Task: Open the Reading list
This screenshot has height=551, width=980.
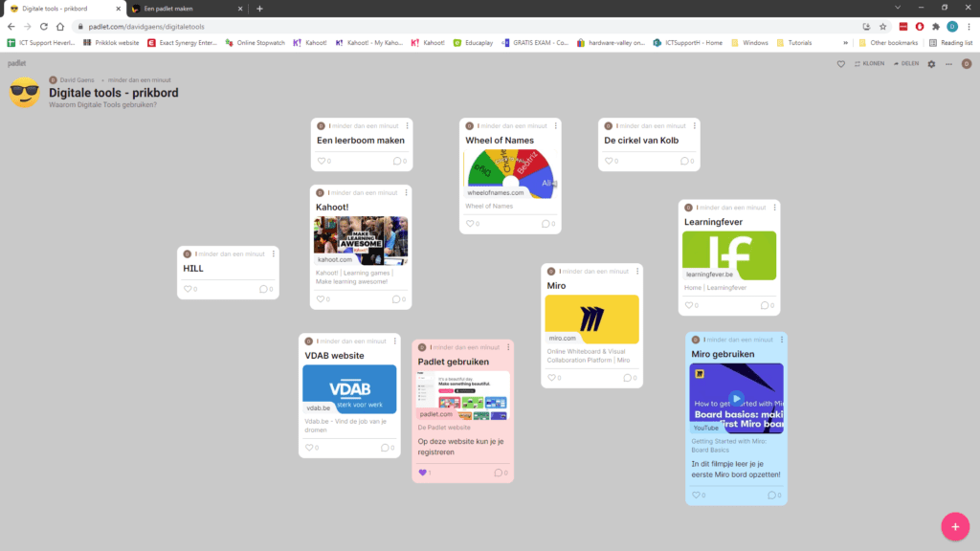Action: 950,43
